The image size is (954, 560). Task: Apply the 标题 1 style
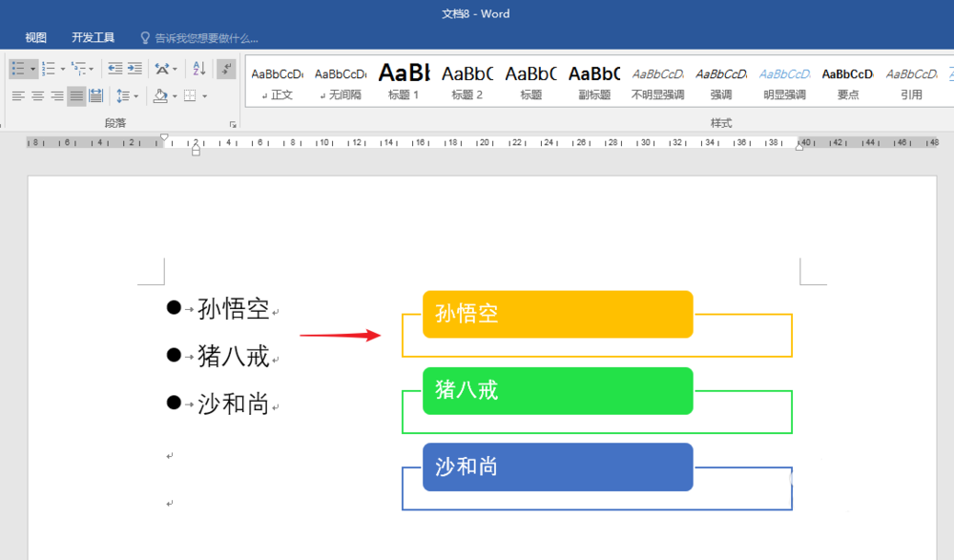(404, 82)
